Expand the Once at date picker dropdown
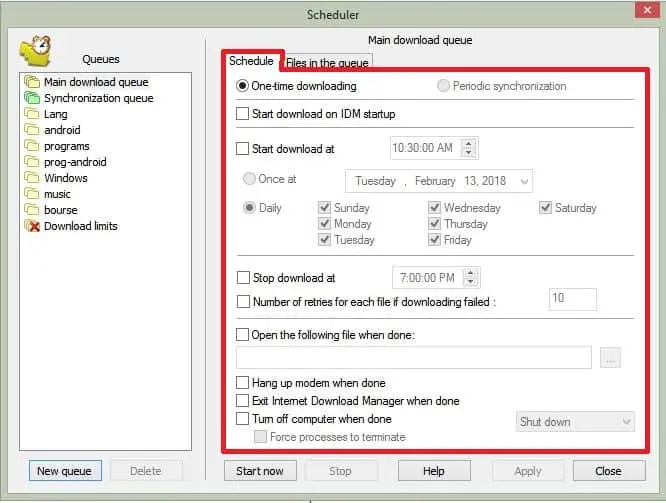The image size is (666, 503). pos(522,181)
